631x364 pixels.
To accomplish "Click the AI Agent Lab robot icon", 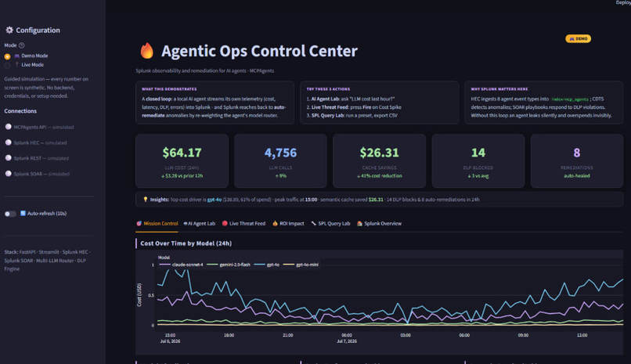I will click(x=186, y=223).
